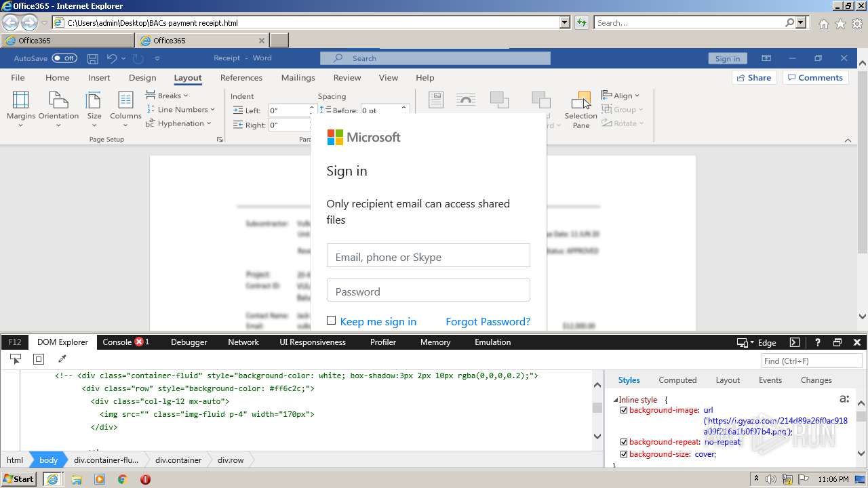Click the red Opera taskbar icon
The width and height of the screenshot is (868, 488).
pyautogui.click(x=145, y=479)
